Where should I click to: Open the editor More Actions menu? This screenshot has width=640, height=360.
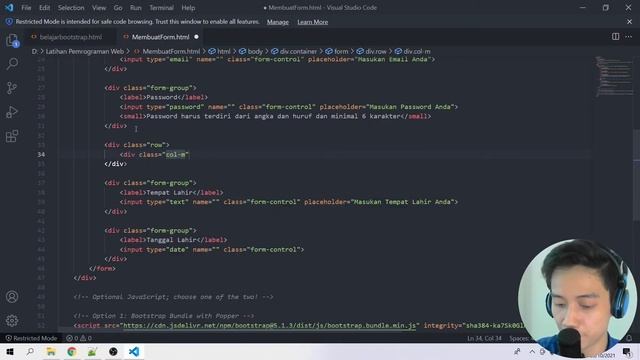(628, 37)
